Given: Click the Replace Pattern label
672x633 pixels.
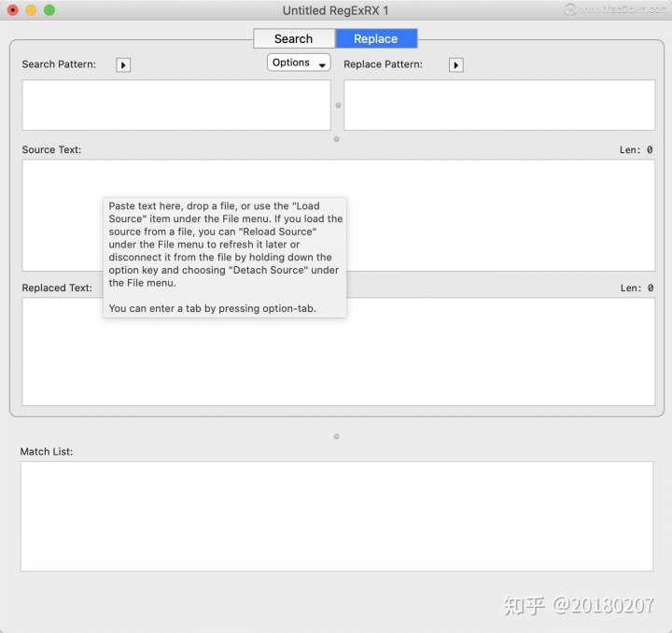Looking at the screenshot, I should [x=384, y=64].
